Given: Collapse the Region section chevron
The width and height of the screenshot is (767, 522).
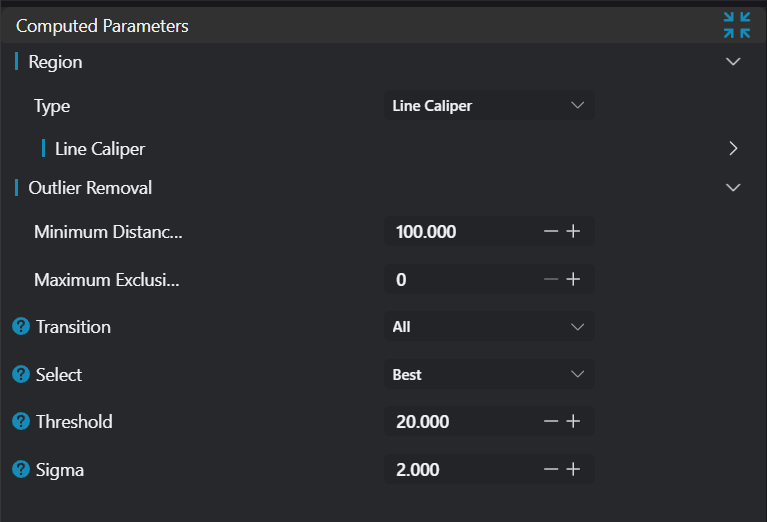Looking at the screenshot, I should (x=733, y=62).
